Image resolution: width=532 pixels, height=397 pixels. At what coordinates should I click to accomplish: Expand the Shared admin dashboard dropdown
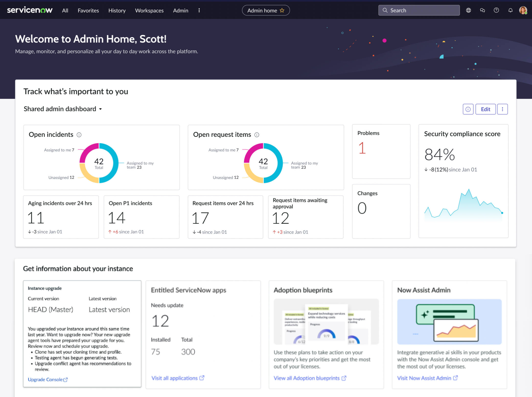pos(63,109)
